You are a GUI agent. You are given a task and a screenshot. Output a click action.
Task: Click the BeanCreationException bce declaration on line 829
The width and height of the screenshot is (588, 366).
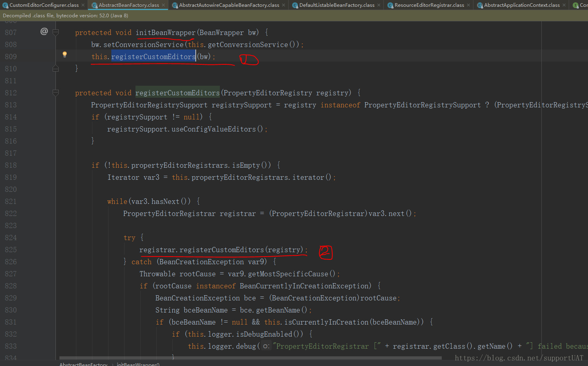(205, 298)
